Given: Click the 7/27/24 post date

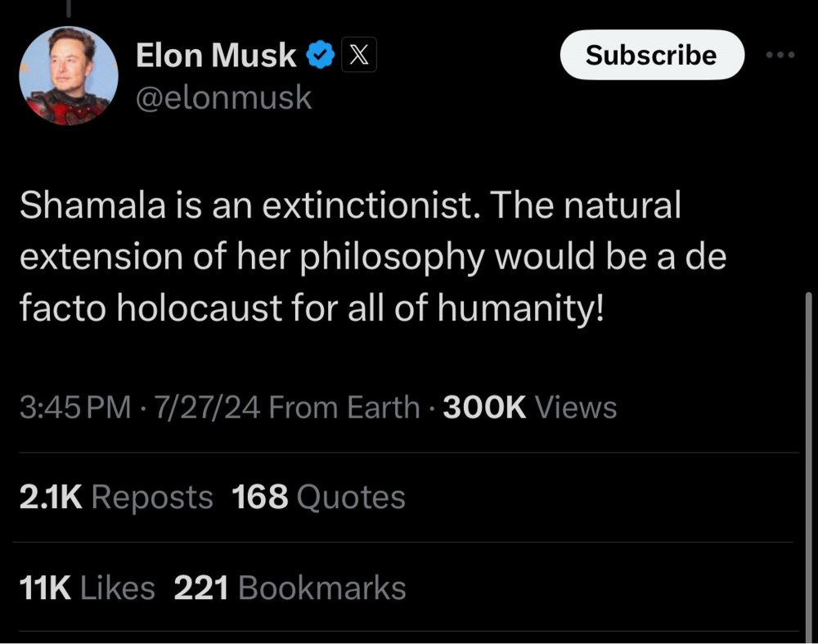Looking at the screenshot, I should coord(200,407).
